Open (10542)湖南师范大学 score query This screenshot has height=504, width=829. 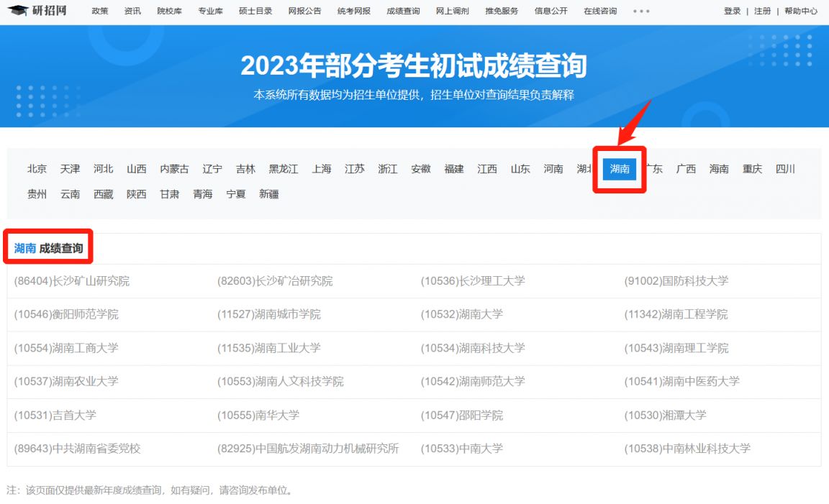[x=474, y=382]
